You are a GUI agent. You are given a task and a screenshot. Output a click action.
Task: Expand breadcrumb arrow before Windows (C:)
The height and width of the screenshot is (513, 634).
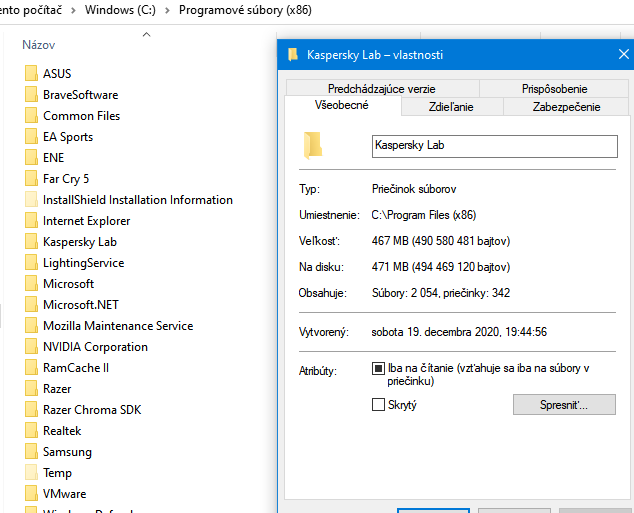pos(73,10)
